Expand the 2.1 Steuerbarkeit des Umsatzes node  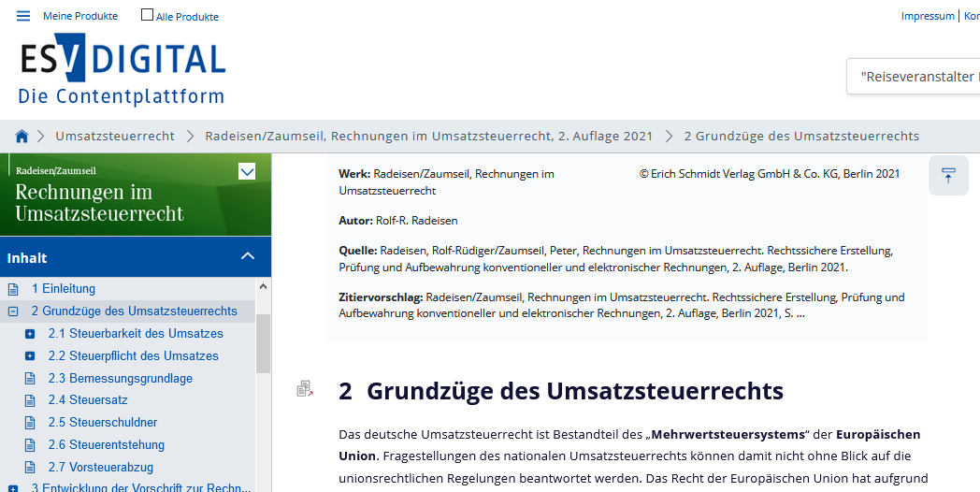[30, 334]
